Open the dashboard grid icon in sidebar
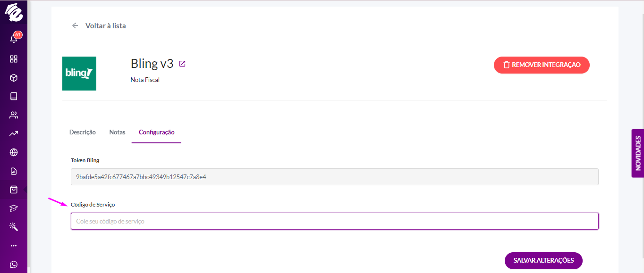644x273 pixels. pos(14,59)
